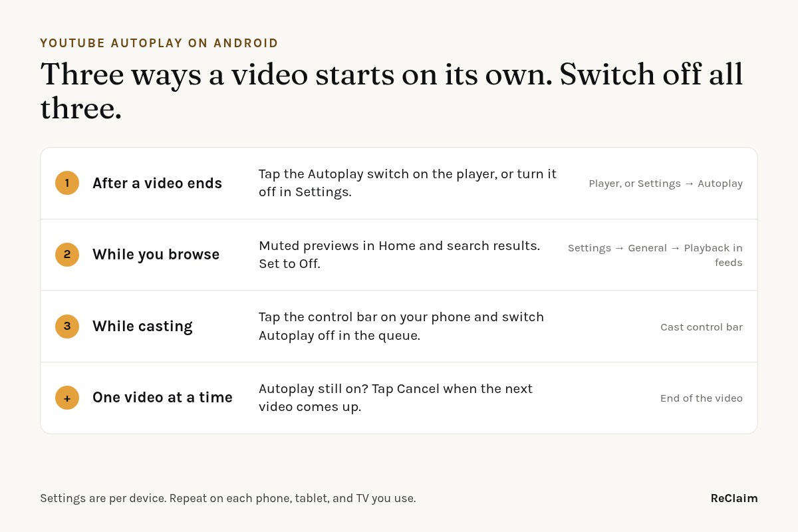Click the 'End of the video' label
The width and height of the screenshot is (798, 532).
(702, 398)
